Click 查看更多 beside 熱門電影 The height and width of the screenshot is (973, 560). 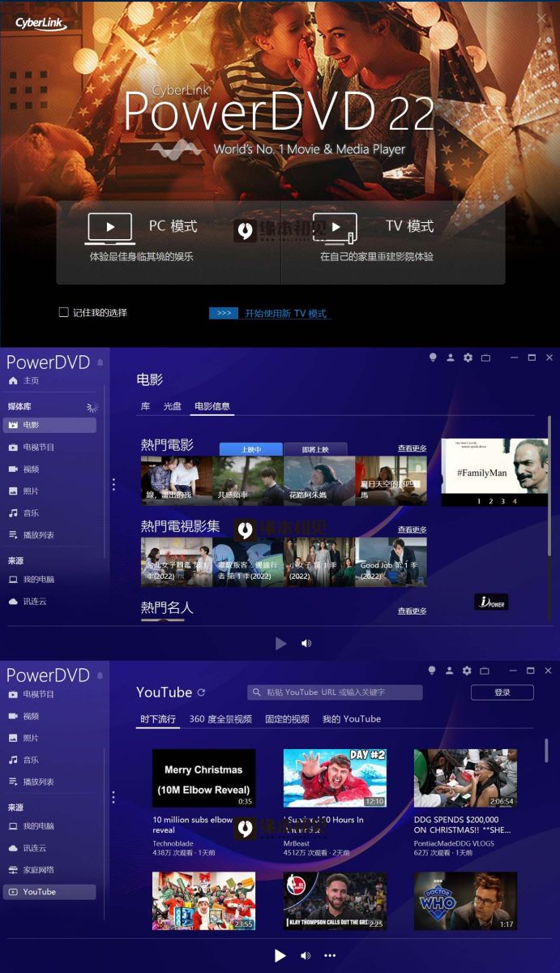tap(412, 448)
